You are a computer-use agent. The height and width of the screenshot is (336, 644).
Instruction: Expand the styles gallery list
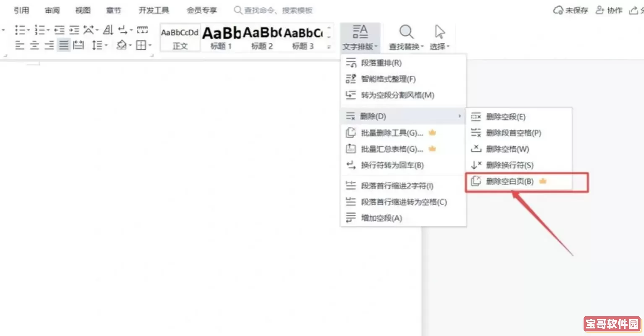(x=329, y=47)
